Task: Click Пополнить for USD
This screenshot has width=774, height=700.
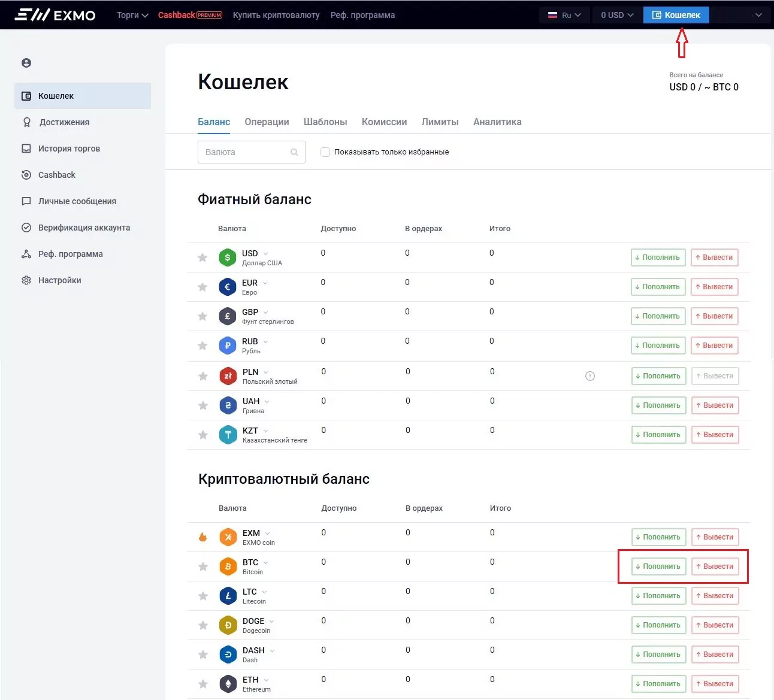Action: (658, 257)
